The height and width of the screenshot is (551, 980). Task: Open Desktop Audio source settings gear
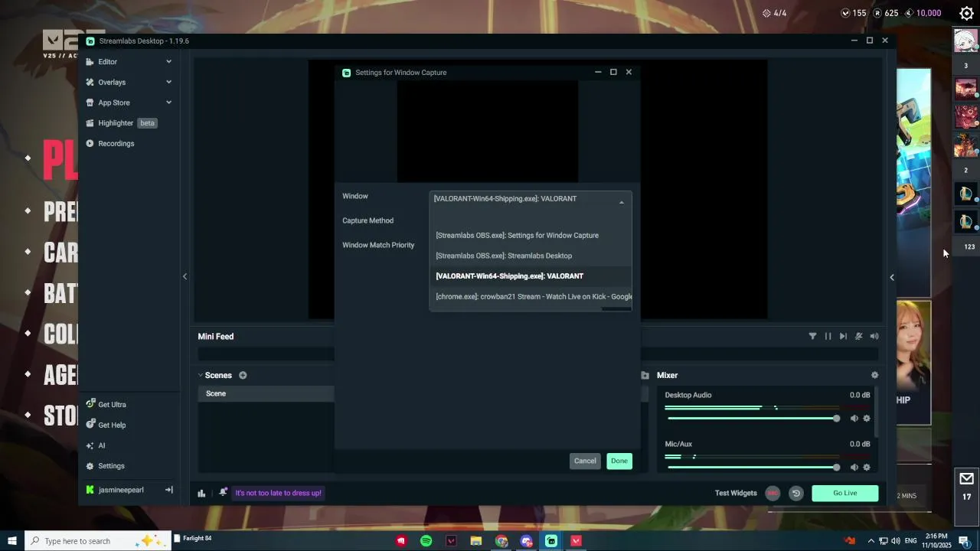point(867,419)
